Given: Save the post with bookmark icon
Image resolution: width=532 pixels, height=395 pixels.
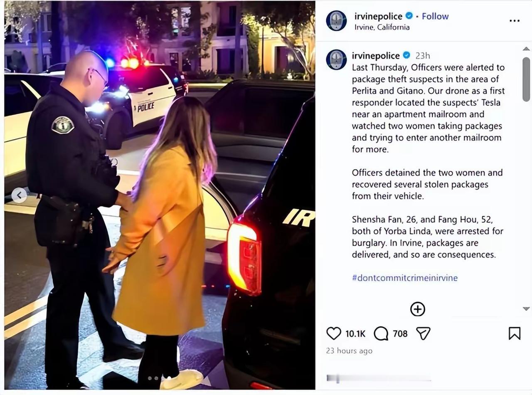Looking at the screenshot, I should click(515, 333).
